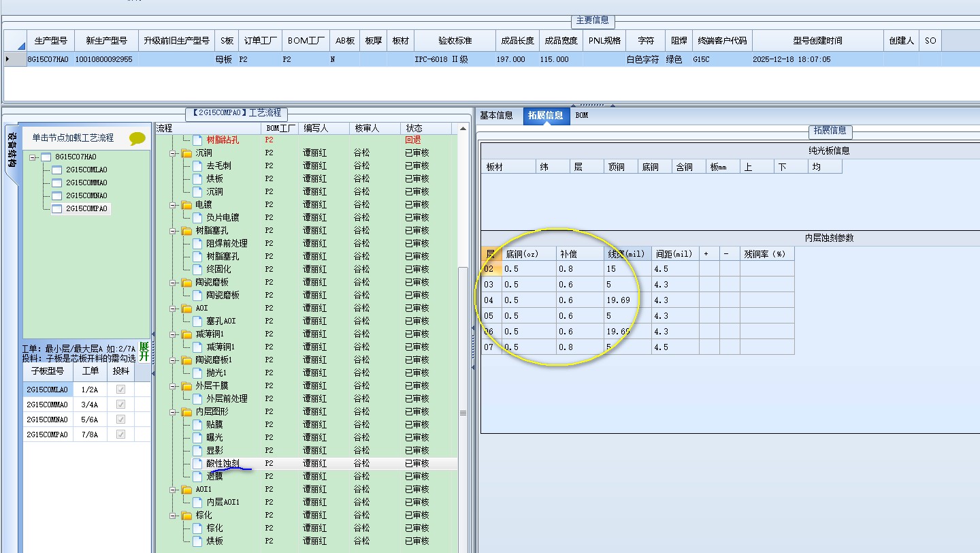Toggle 投料 checkbox for 2G15COMMA0
980x553 pixels.
click(x=120, y=405)
